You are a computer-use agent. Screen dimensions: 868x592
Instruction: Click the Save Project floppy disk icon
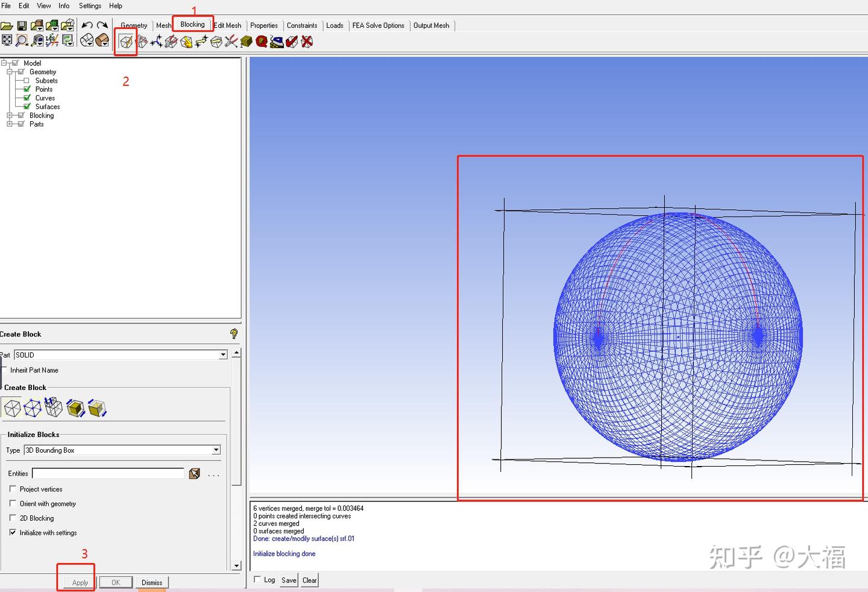22,25
